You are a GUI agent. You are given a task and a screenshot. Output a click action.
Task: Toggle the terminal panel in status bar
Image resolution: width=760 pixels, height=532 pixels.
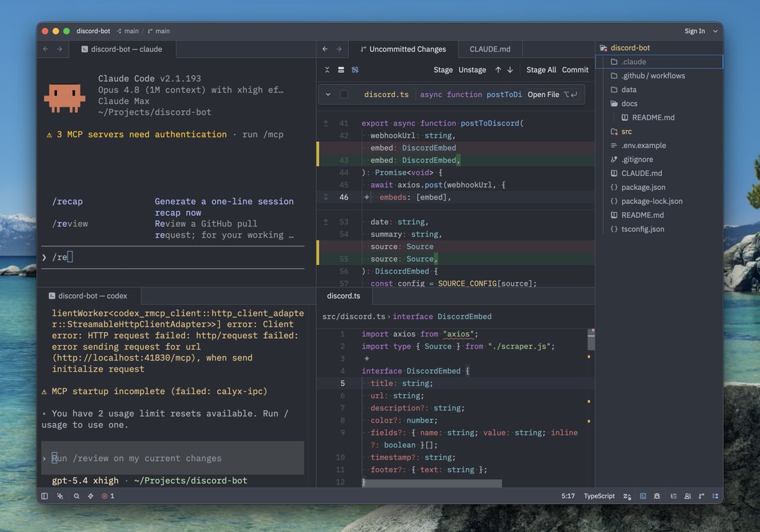[643, 496]
